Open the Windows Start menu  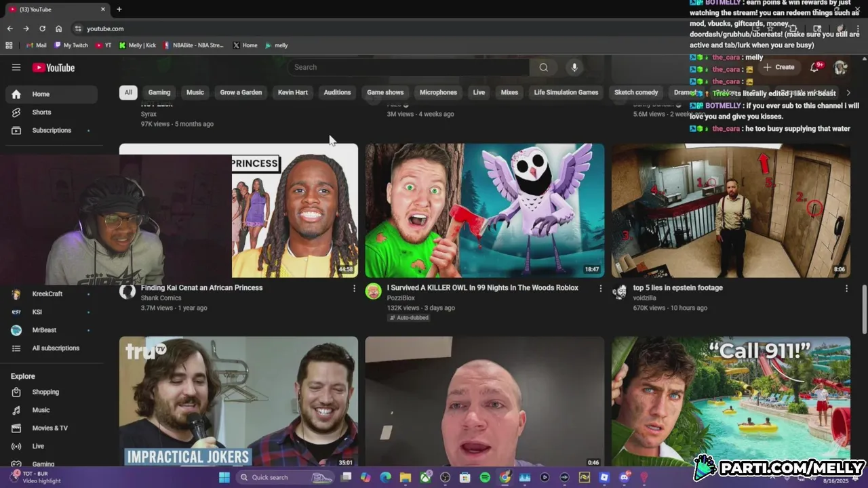(x=224, y=477)
